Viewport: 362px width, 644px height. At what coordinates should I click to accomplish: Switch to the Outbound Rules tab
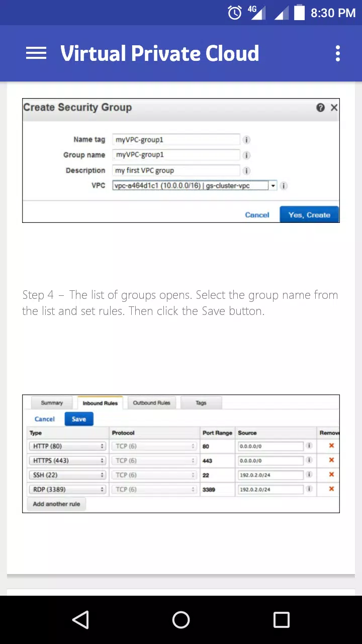point(151,403)
